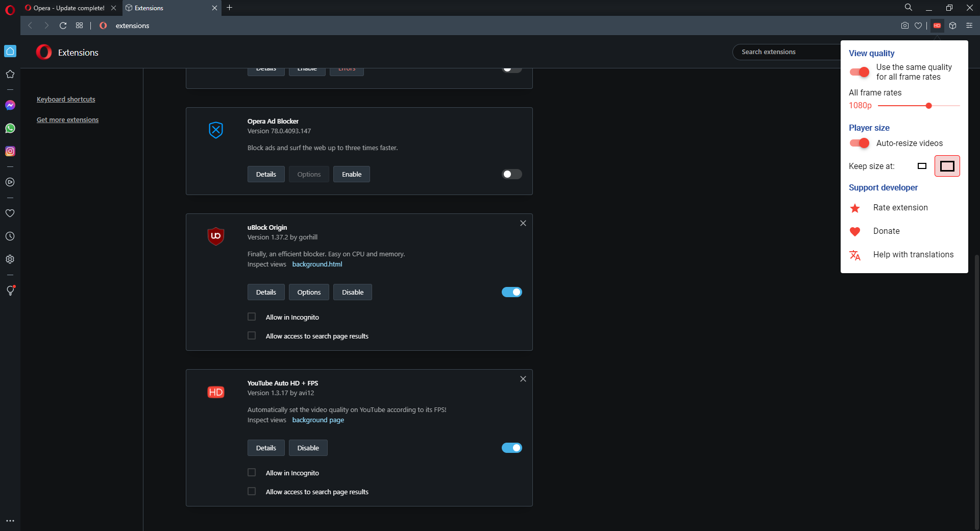
Task: Click YouTube Auto HD extension toolbar icon
Action: [937, 26]
